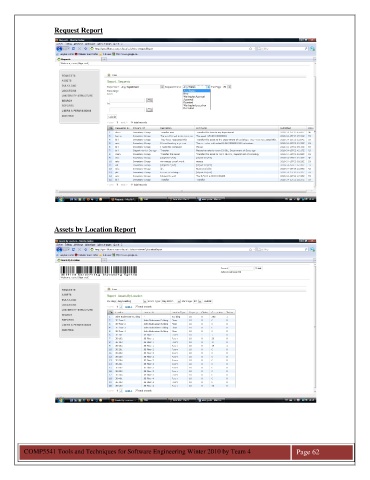Click the bookmark star in the Request Report address bar
370x480 pixels.
click(x=251, y=49)
